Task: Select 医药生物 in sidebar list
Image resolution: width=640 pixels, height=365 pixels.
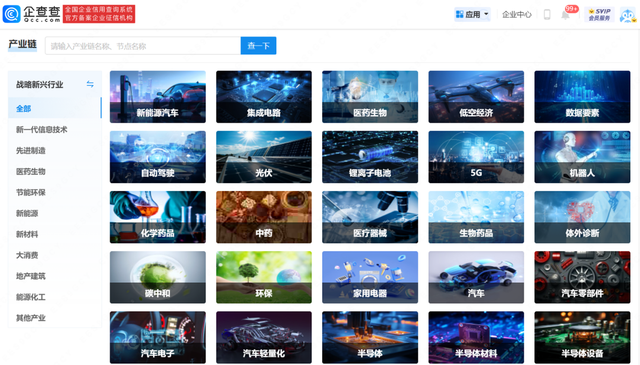Action: click(31, 171)
